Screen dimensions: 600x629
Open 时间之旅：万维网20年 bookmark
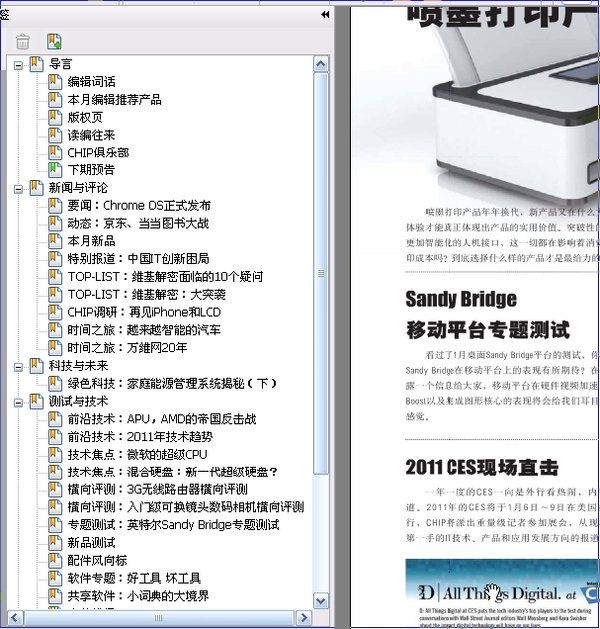[127, 347]
